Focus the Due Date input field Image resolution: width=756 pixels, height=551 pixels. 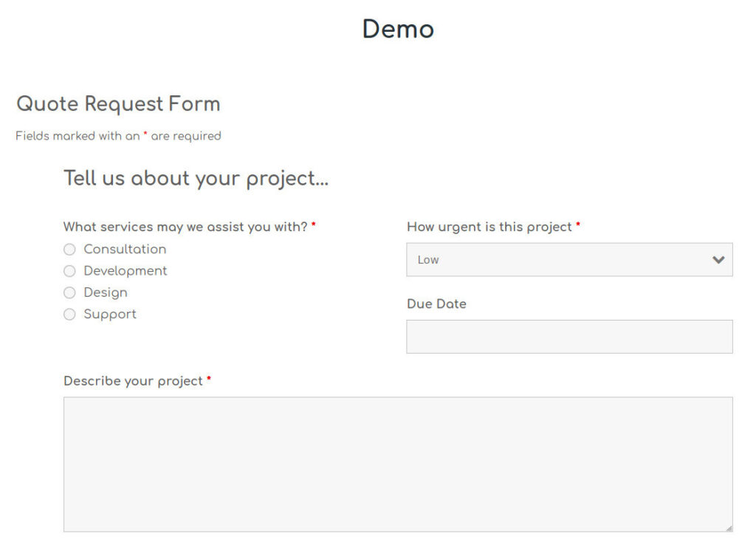tap(569, 337)
